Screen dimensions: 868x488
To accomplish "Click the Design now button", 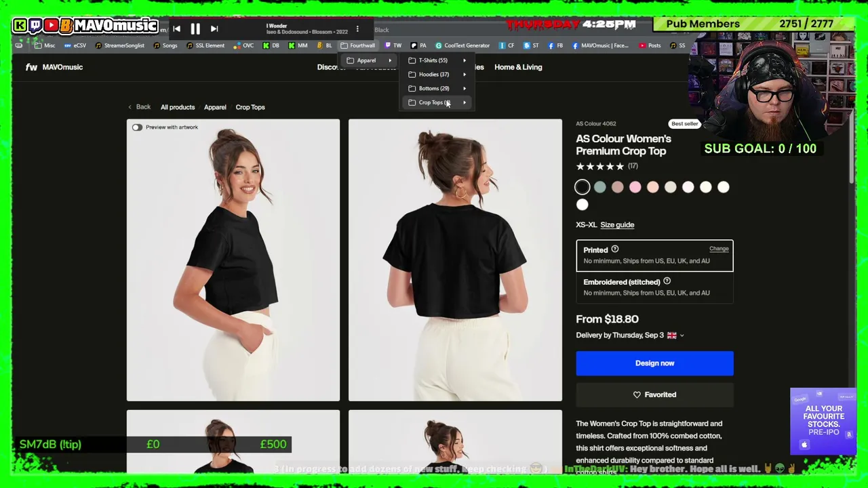I will point(654,363).
